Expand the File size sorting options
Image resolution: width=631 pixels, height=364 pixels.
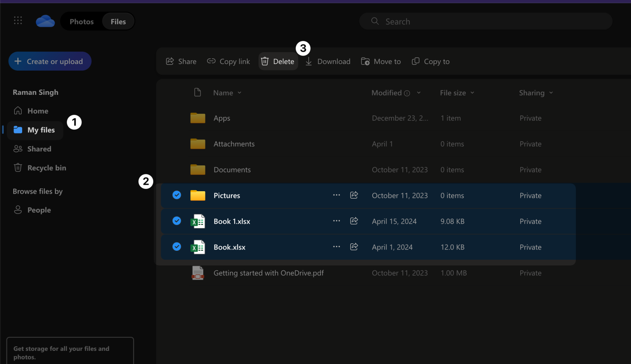[472, 93]
